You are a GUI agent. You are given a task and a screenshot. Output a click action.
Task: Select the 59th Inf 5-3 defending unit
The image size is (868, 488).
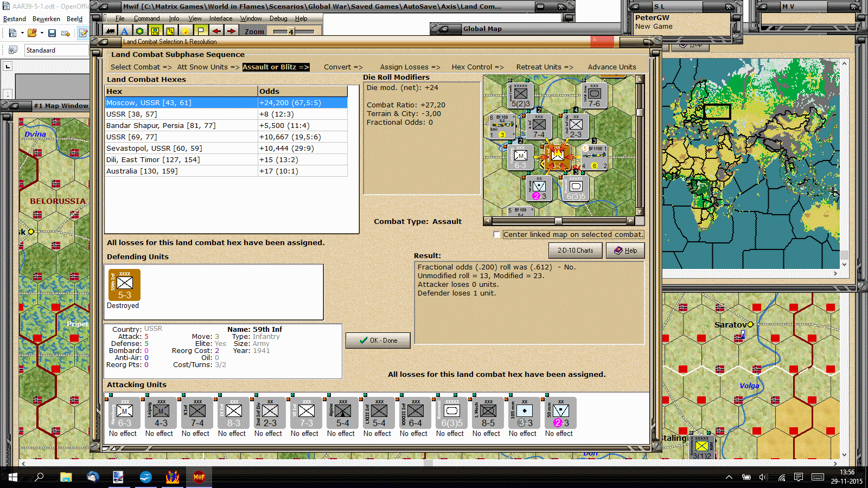(124, 285)
